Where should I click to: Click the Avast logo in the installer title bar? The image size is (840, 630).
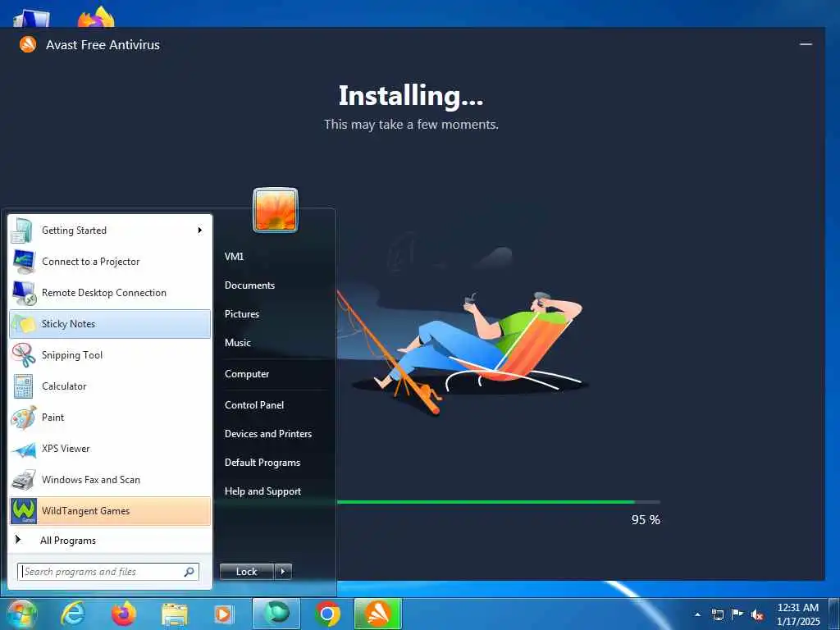(x=28, y=44)
